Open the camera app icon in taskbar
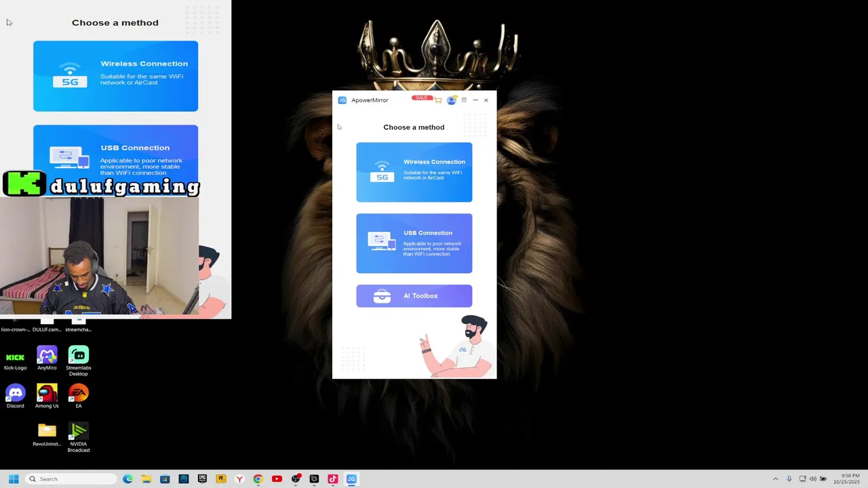 click(x=314, y=479)
